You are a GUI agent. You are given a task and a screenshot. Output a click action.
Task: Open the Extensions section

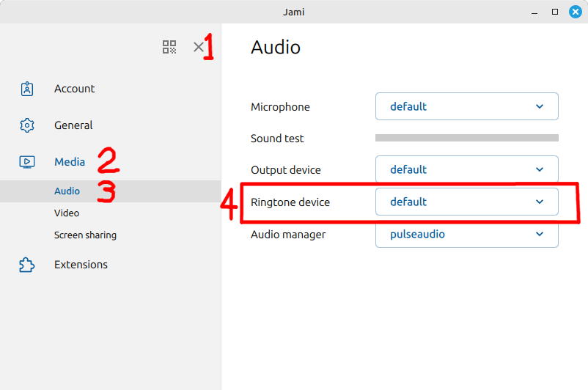[81, 265]
